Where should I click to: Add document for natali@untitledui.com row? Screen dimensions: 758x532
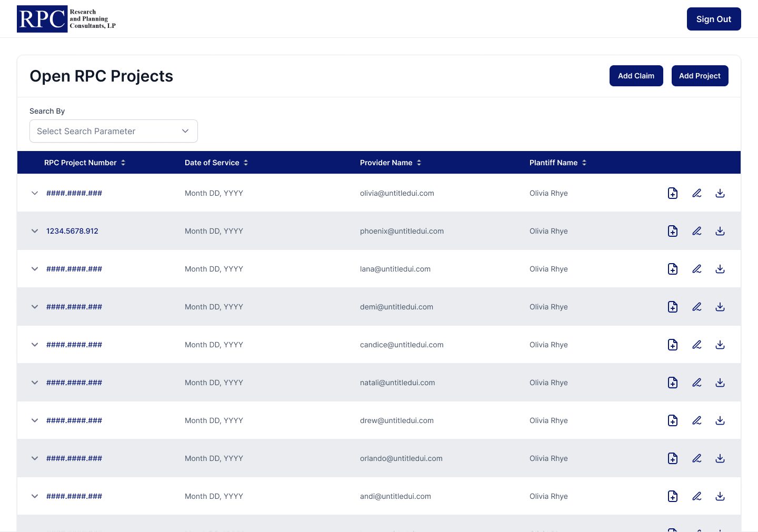tap(673, 383)
